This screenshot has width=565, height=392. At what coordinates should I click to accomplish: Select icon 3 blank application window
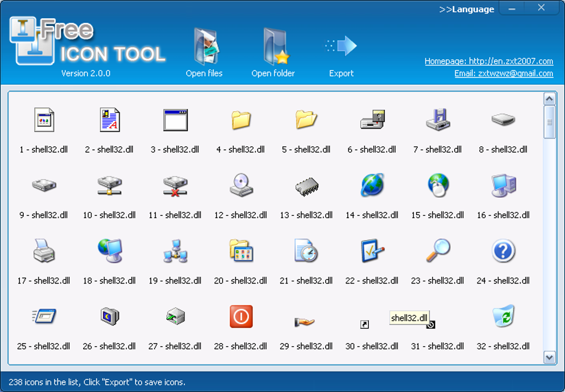175,120
